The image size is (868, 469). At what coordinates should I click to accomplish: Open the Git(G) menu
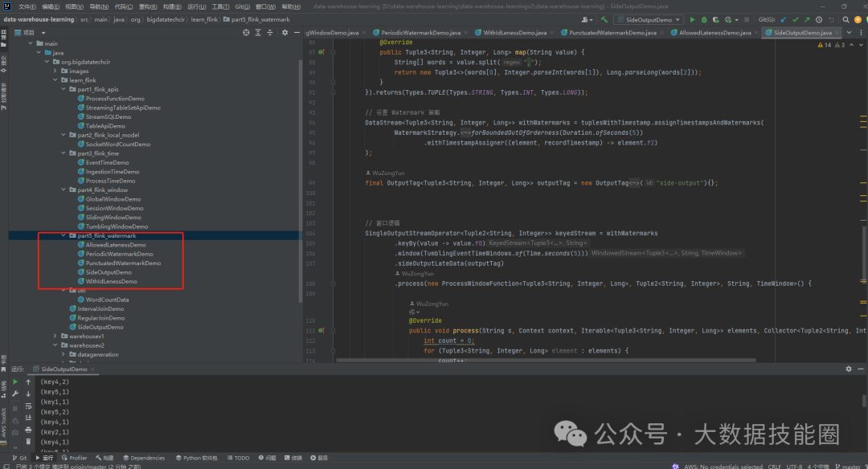coord(243,6)
